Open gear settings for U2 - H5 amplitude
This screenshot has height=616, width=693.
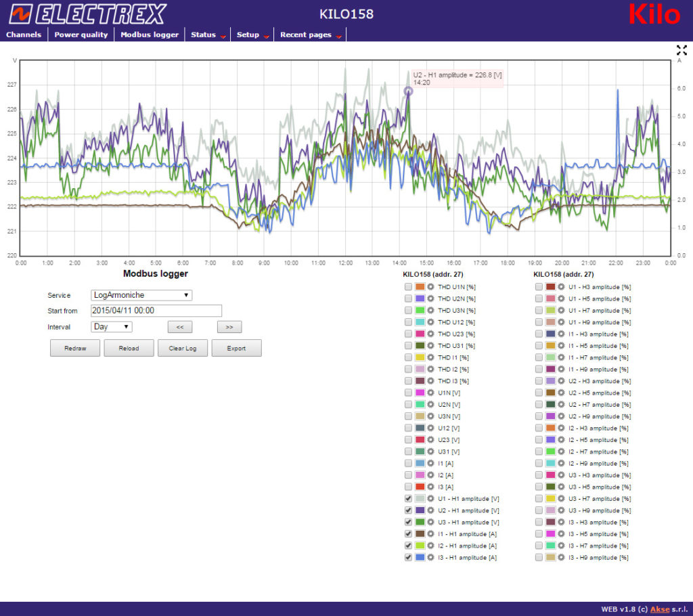point(561,393)
